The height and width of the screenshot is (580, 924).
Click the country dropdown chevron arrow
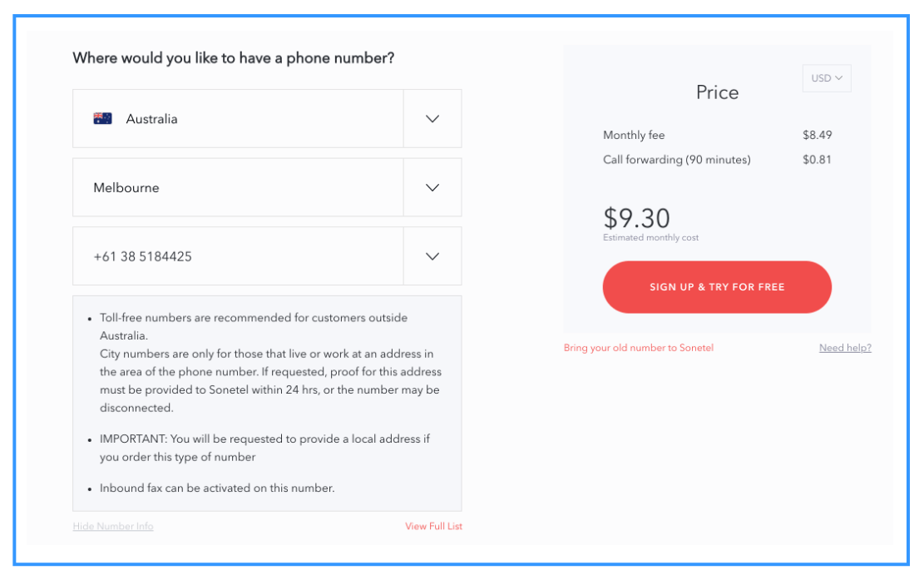tap(432, 118)
